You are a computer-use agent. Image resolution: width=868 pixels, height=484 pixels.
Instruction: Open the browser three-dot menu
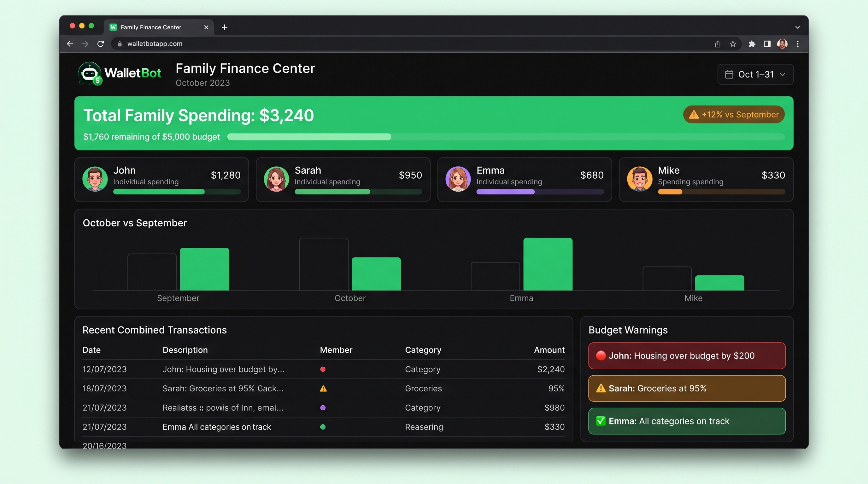tap(798, 44)
